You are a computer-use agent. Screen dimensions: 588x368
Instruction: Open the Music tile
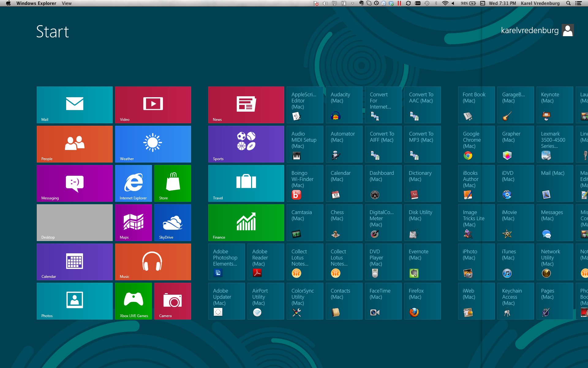click(x=153, y=262)
